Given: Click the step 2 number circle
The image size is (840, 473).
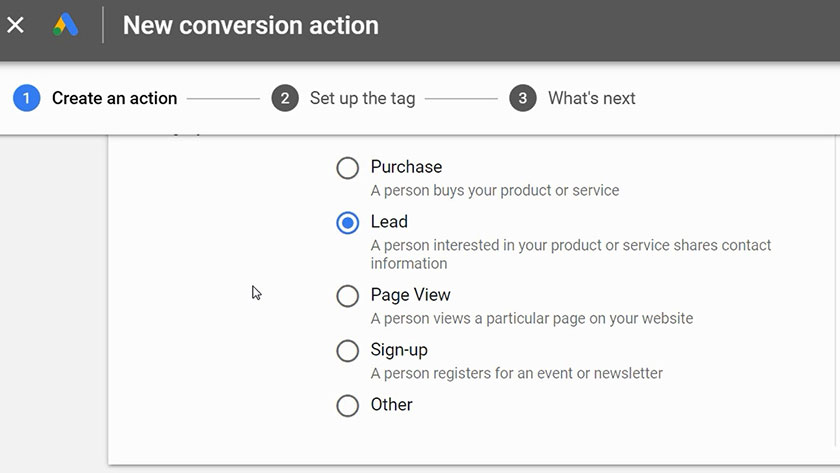Looking at the screenshot, I should click(285, 98).
